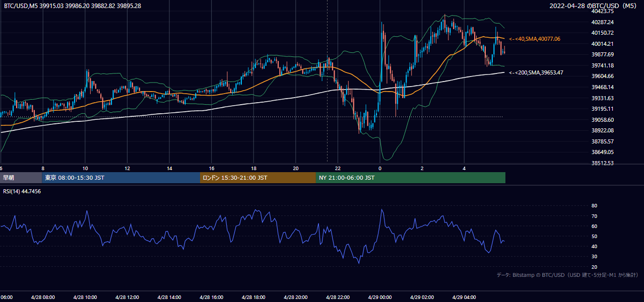Click the NY 21:00-06:00 JST session band

pos(411,178)
